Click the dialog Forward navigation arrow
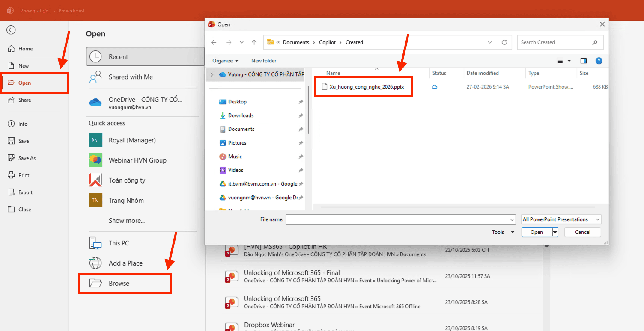Image resolution: width=644 pixels, height=331 pixels. coord(229,42)
